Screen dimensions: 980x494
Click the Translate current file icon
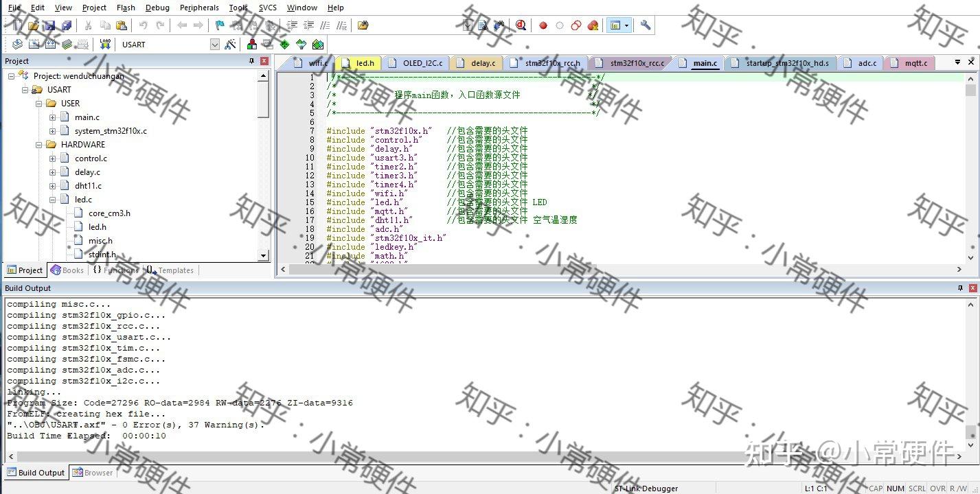[17, 45]
